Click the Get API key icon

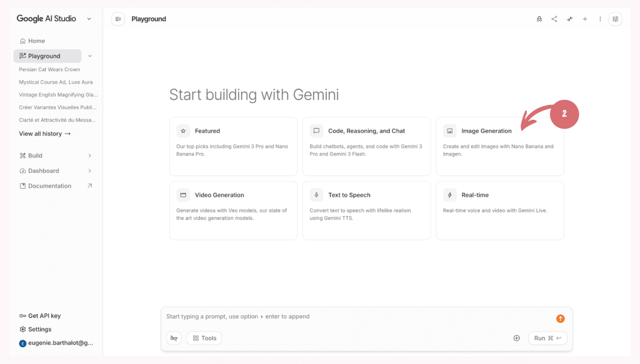pyautogui.click(x=22, y=316)
